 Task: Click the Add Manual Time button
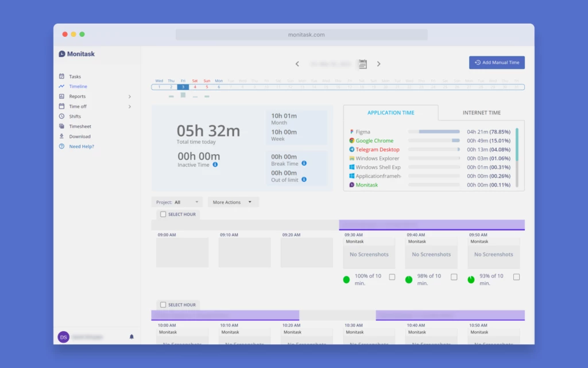496,62
